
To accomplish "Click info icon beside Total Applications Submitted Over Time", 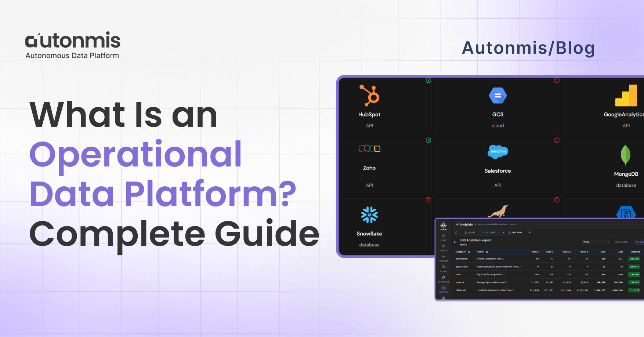I will [520, 267].
